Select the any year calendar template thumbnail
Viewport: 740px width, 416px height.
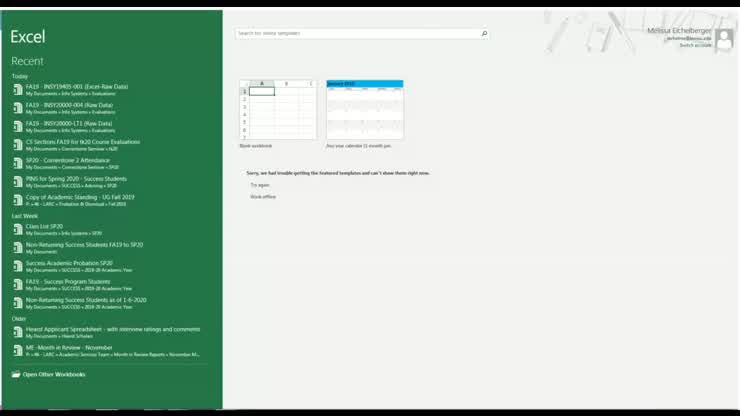coord(365,110)
